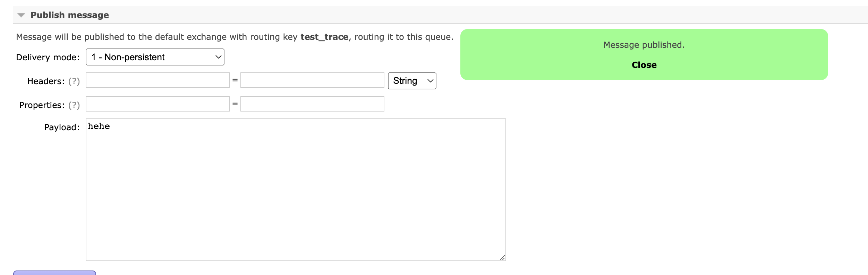Viewport: 868px width, 275px height.
Task: Click the Payload textarea resize handle
Action: tap(502, 257)
